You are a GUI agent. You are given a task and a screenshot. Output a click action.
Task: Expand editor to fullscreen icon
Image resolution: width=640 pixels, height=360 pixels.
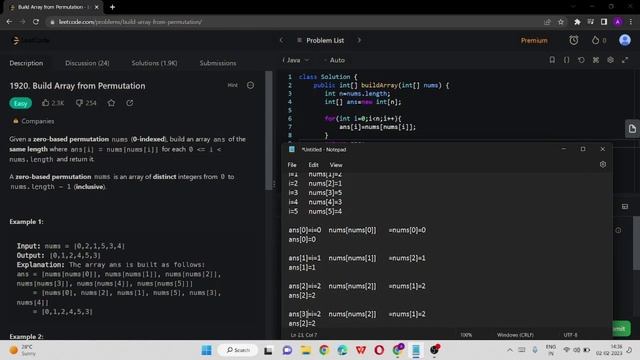click(625, 60)
